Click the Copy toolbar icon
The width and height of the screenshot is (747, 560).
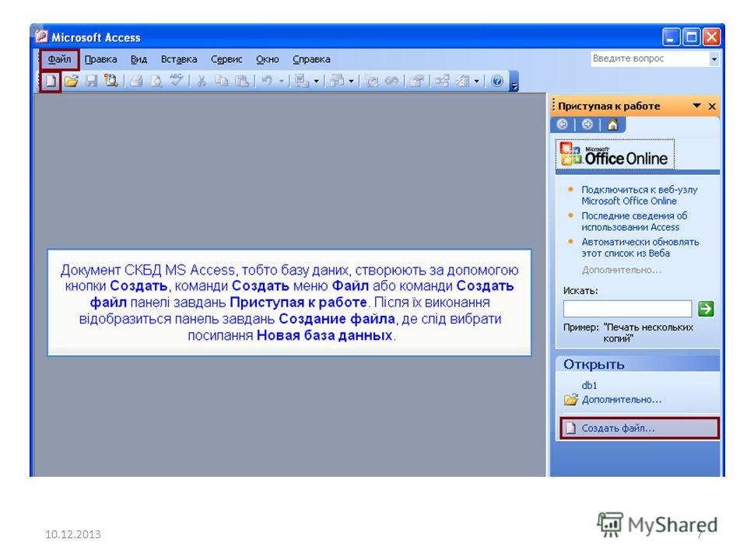(x=222, y=82)
